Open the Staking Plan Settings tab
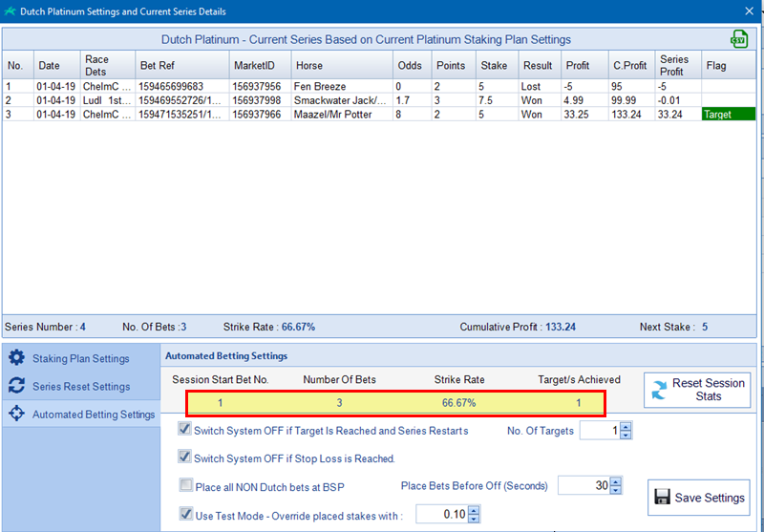The width and height of the screenshot is (764, 532). pyautogui.click(x=81, y=358)
